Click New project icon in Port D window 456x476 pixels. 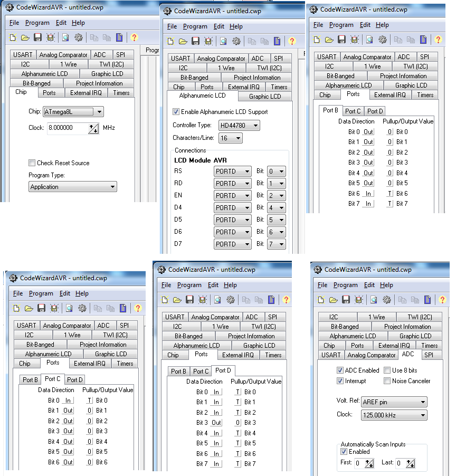[165, 300]
